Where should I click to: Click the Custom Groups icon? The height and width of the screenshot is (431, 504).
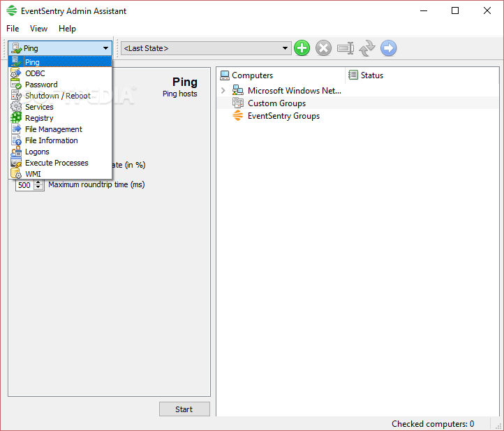click(x=238, y=103)
